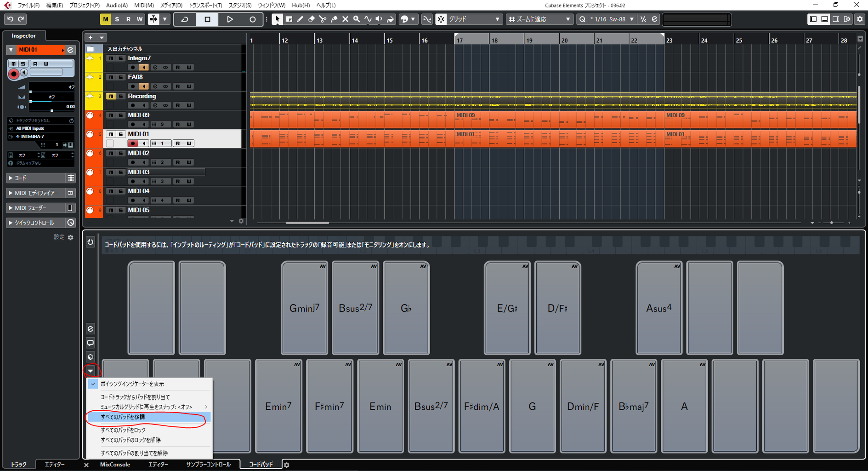Screen dimensions: 868x471
Task: Trigger the Asus4 chord pad
Action: tap(659, 308)
